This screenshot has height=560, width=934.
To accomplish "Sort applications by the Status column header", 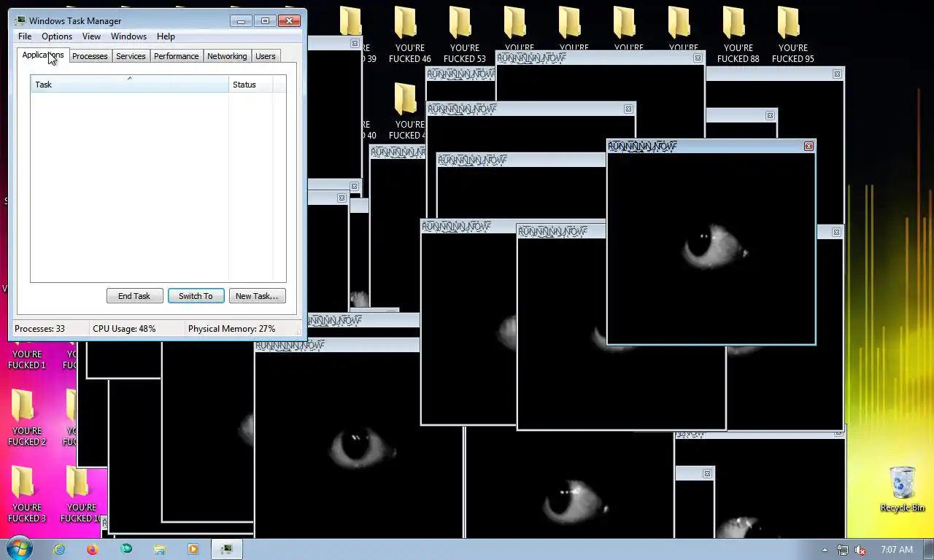I will pyautogui.click(x=250, y=85).
